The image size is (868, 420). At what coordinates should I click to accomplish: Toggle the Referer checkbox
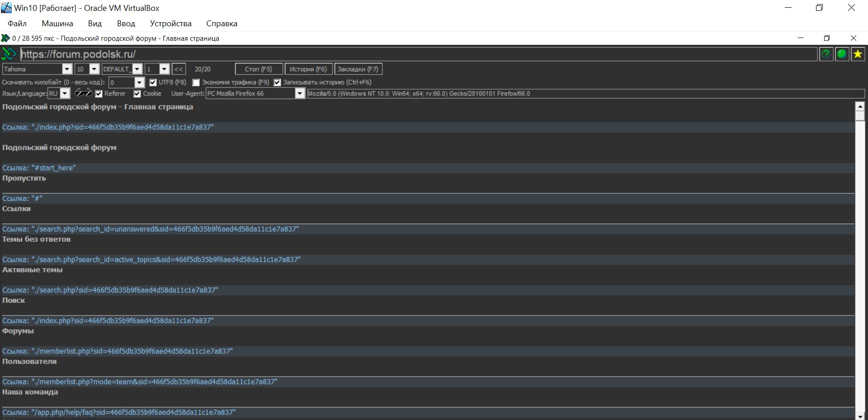click(99, 94)
